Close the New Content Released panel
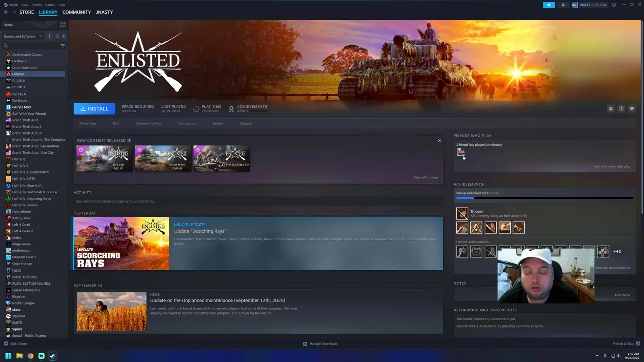The width and height of the screenshot is (644, 362). point(439,141)
